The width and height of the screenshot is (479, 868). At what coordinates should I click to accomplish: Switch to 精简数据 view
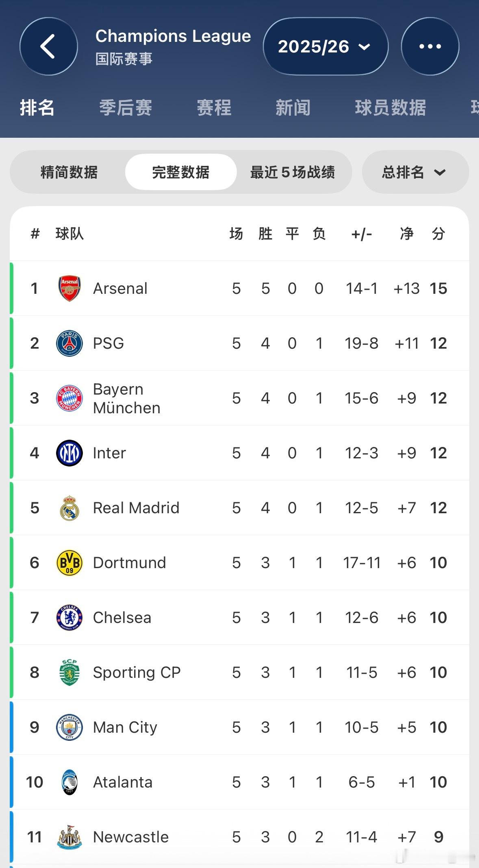(69, 172)
